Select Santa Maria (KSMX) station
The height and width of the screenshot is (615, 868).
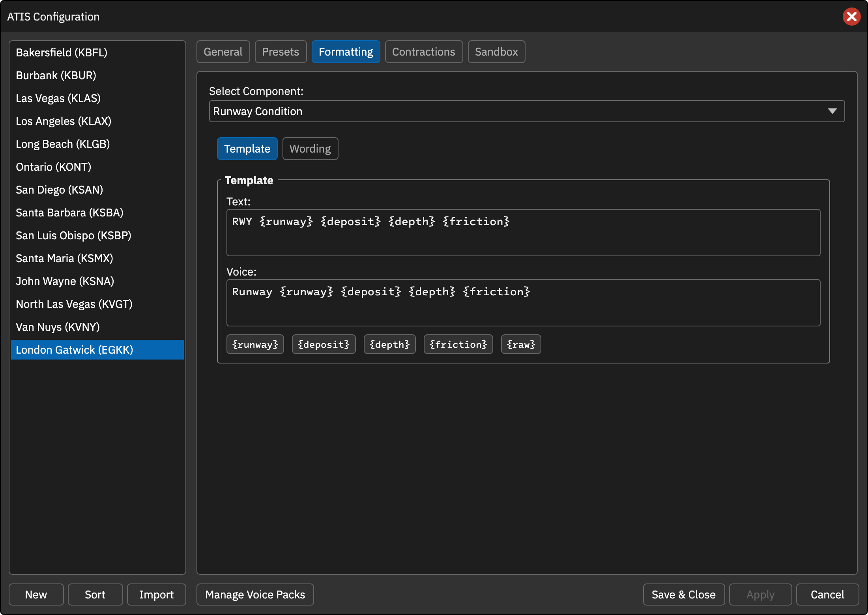97,258
